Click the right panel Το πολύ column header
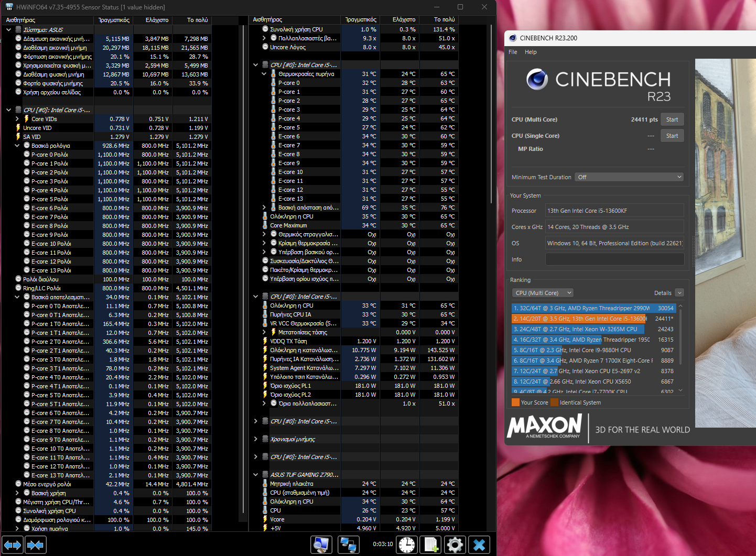 click(x=439, y=19)
